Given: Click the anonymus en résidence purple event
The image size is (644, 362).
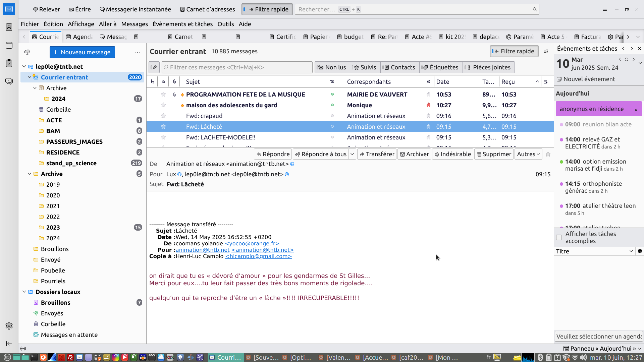Looking at the screenshot, I should 592,109.
